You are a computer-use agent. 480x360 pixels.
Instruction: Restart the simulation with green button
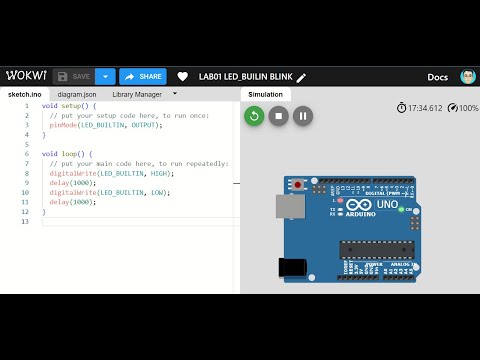tap(254, 116)
